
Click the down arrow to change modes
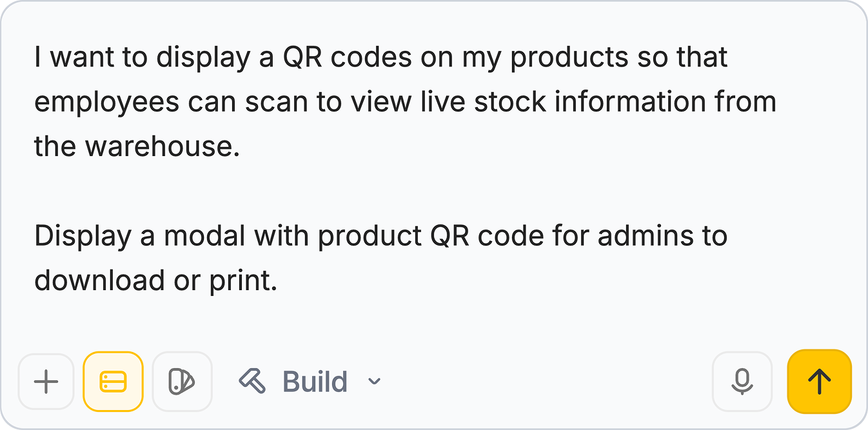[x=373, y=381]
